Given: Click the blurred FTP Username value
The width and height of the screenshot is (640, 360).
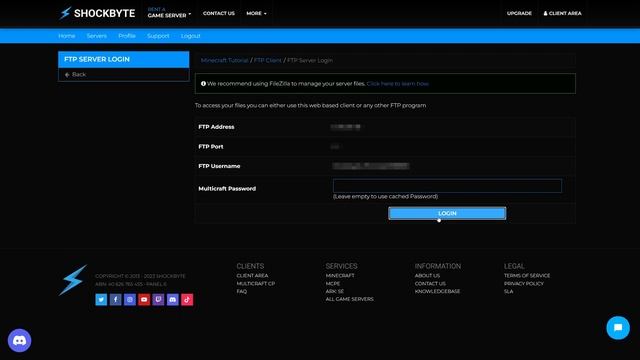Looking at the screenshot, I should point(371,166).
